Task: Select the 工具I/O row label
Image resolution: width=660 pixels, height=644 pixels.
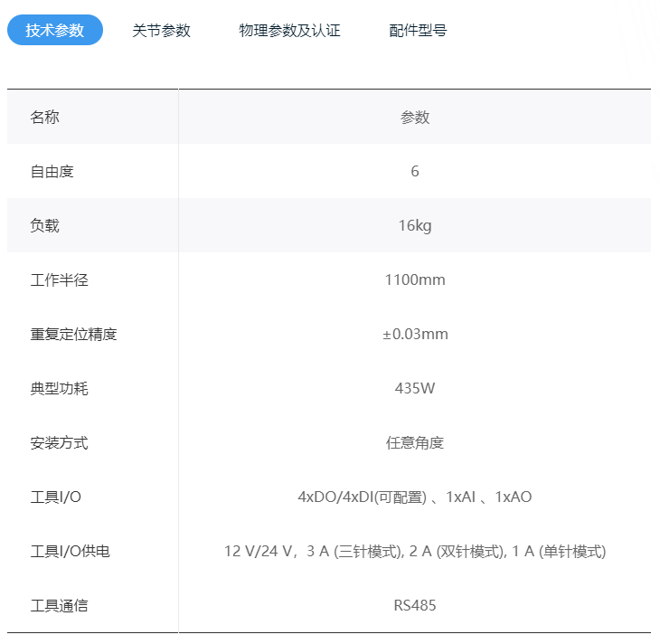Action: 55,497
